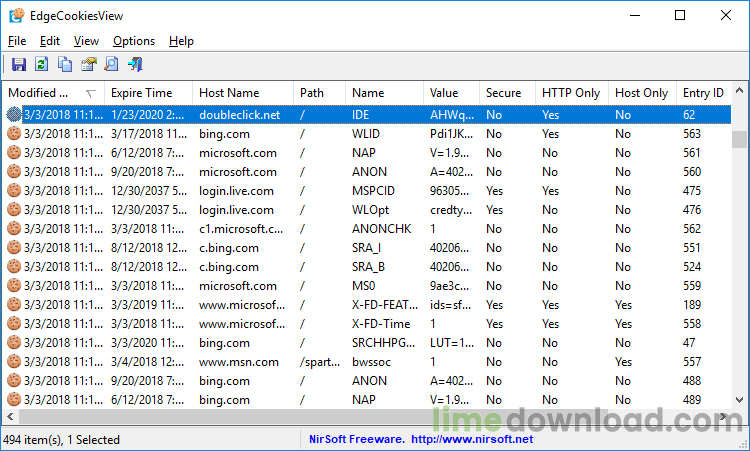Screen dimensions: 750x451
Task: Click the Refresh toolbar icon
Action: click(42, 65)
